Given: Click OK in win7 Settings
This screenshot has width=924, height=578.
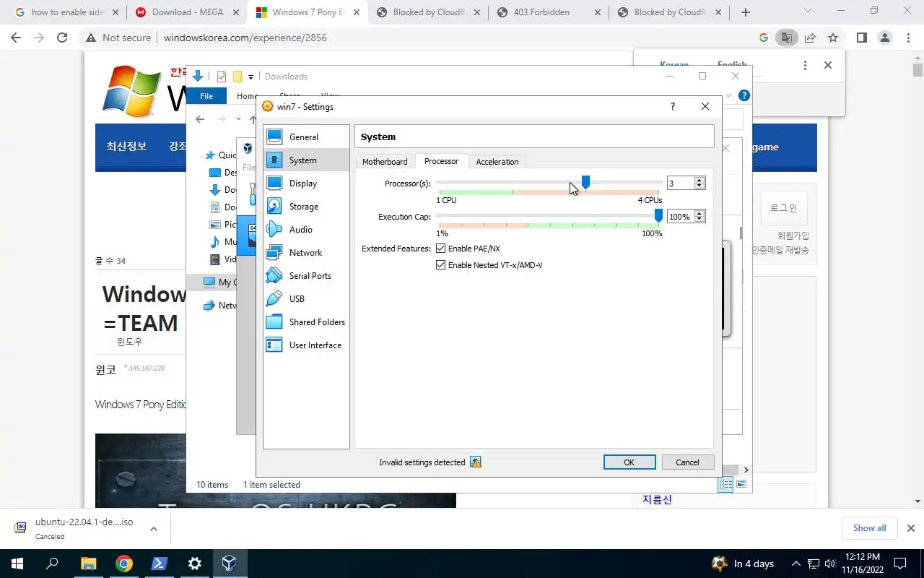Looking at the screenshot, I should click(x=629, y=462).
